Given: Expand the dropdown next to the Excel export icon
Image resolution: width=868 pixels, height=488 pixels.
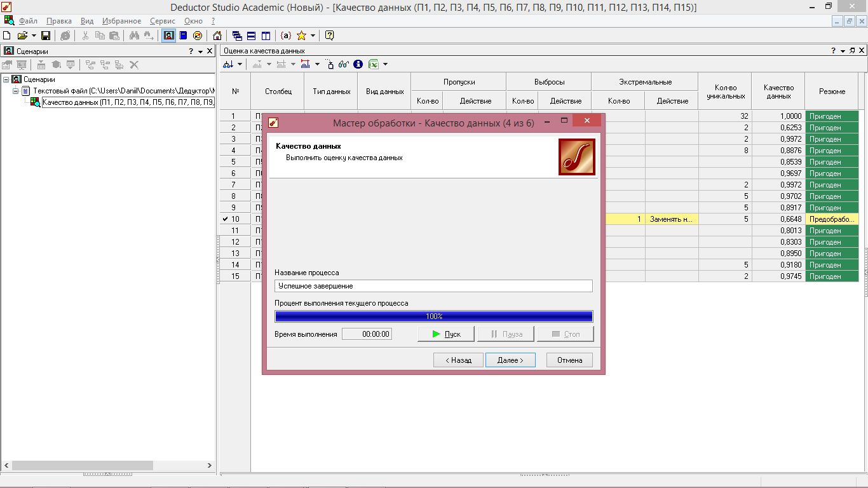Looking at the screenshot, I should click(385, 64).
